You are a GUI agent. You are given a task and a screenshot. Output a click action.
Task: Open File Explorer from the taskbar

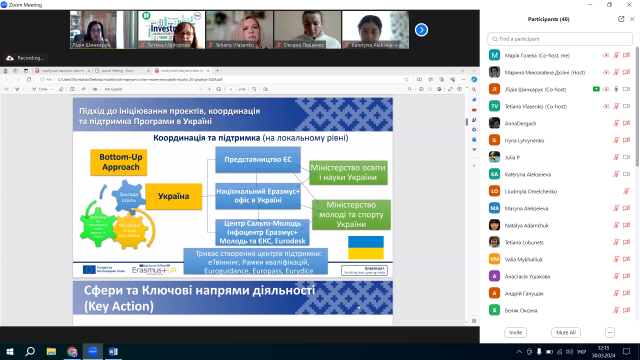pos(51,351)
